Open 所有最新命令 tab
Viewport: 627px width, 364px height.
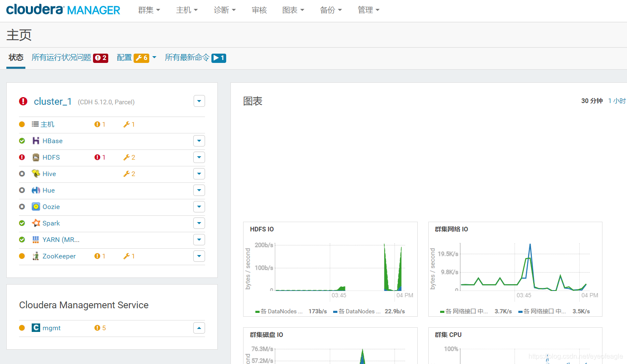pyautogui.click(x=195, y=58)
